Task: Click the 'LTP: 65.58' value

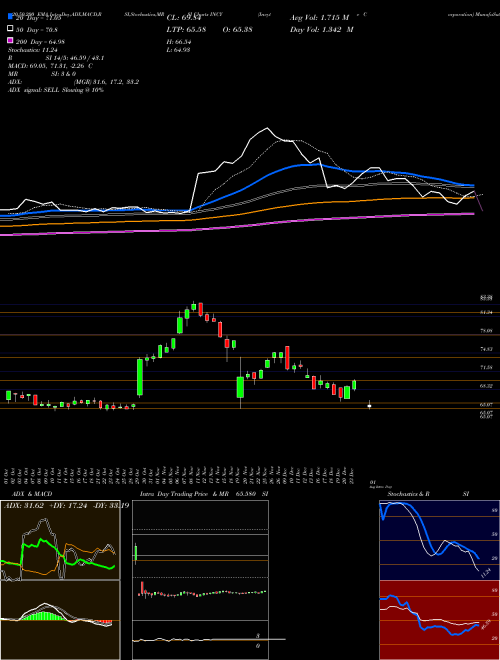Action: click(186, 29)
